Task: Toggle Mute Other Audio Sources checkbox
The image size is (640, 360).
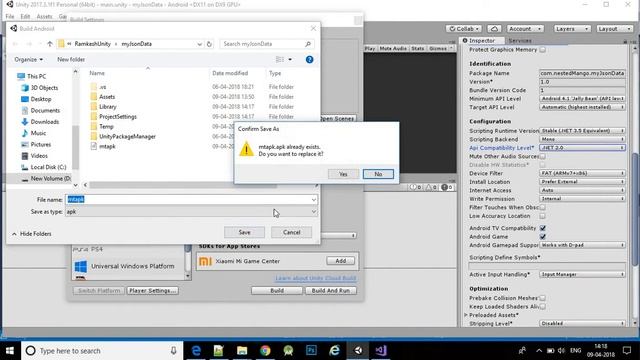Action: pos(542,156)
